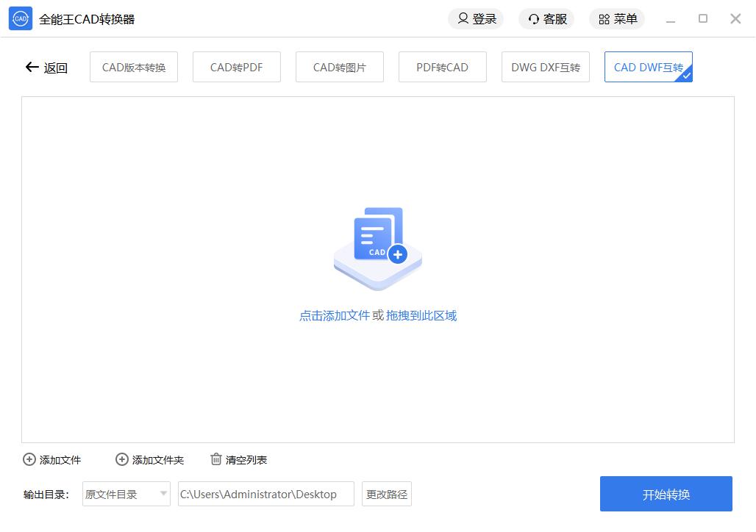Click the trash icon for 清空列表
The width and height of the screenshot is (756, 532).
click(216, 460)
